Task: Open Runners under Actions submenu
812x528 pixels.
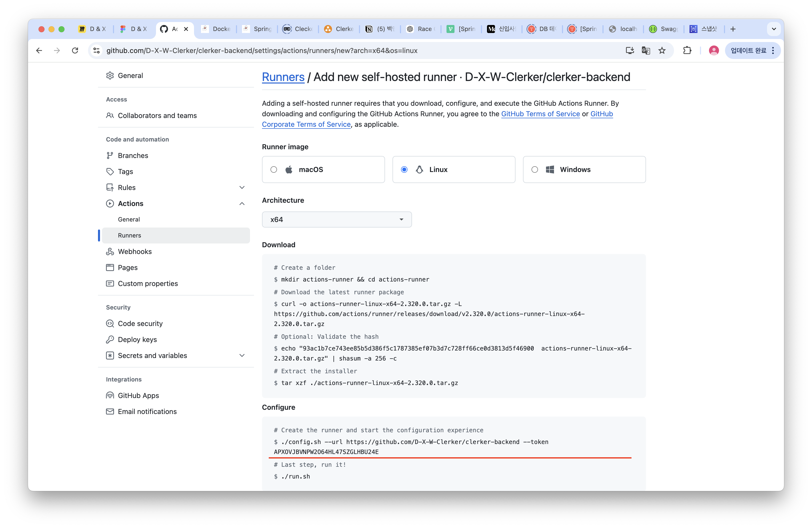Action: click(176, 236)
